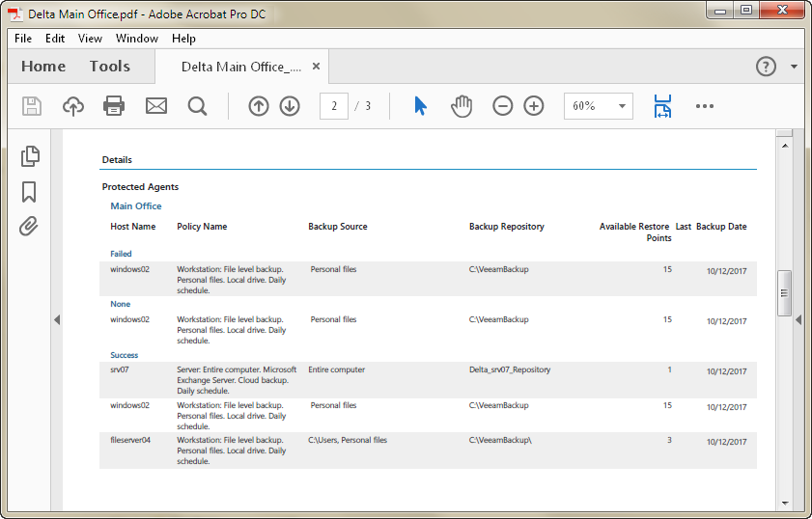Screen dimensions: 812x519
Task: Activate the Hand pan tool
Action: [x=462, y=106]
